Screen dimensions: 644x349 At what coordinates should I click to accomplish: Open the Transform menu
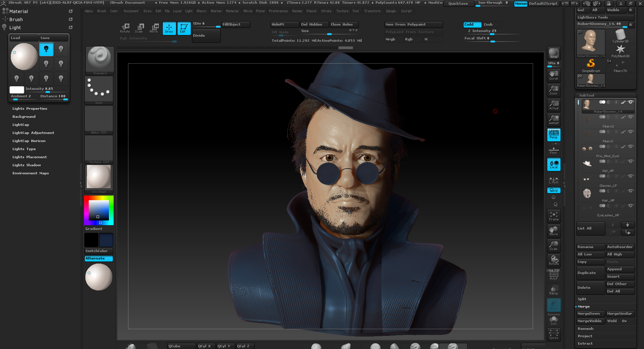coord(372,11)
